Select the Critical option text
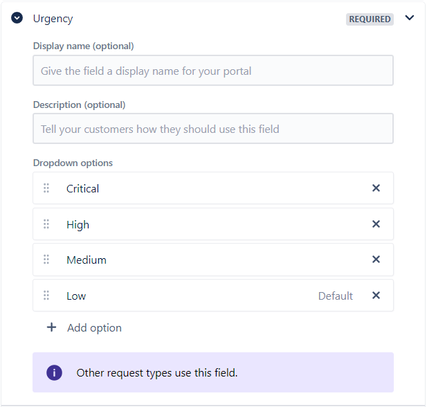427x407 pixels. (83, 189)
